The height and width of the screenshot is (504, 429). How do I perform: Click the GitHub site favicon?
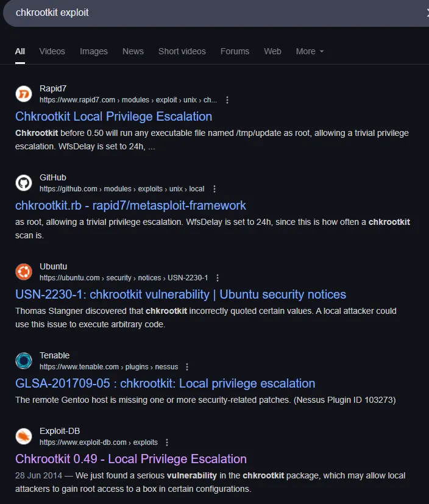(x=24, y=183)
